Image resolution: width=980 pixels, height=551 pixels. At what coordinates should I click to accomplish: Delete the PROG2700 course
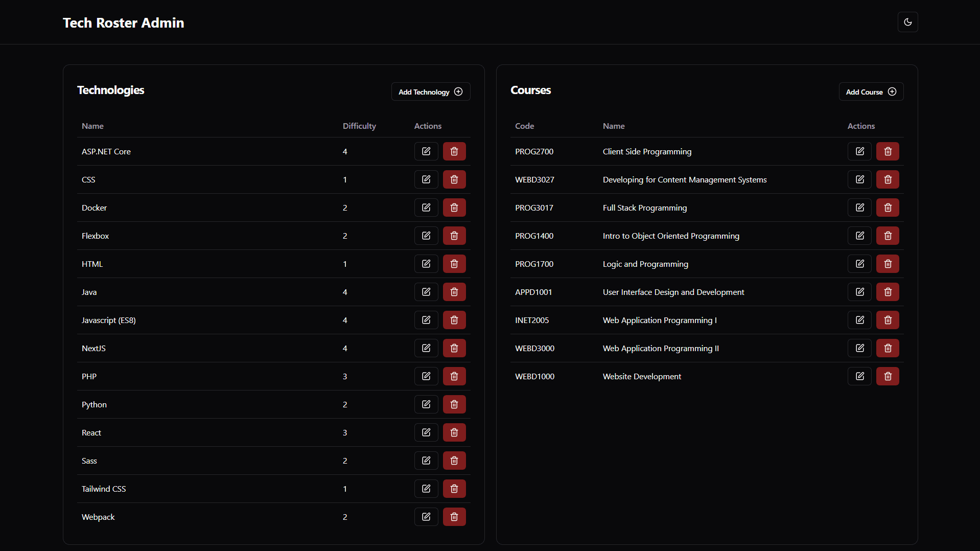(x=888, y=151)
